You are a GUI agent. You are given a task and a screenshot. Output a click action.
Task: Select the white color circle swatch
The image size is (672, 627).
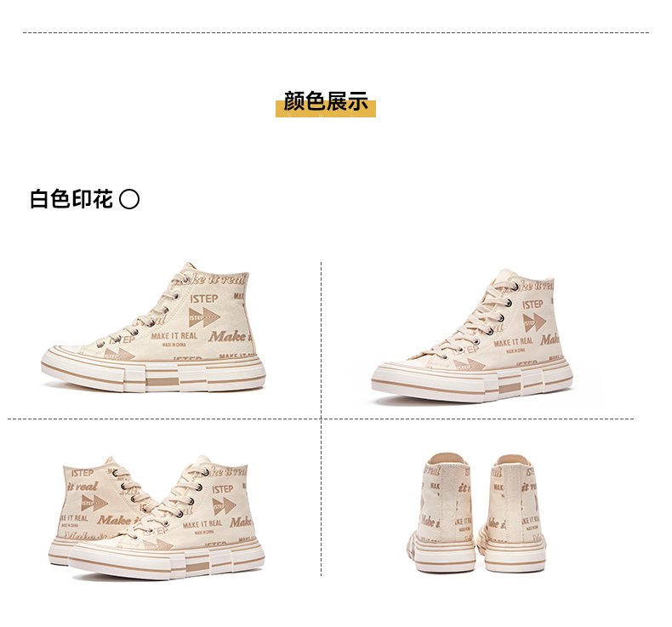point(129,199)
